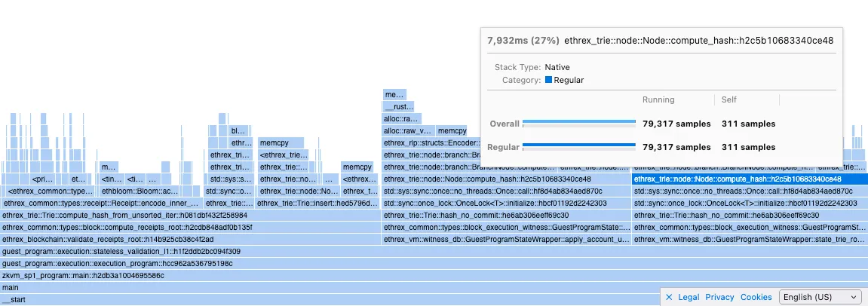This screenshot has width=868, height=306.
Task: Click the blue Regular category color swatch
Action: (x=548, y=80)
